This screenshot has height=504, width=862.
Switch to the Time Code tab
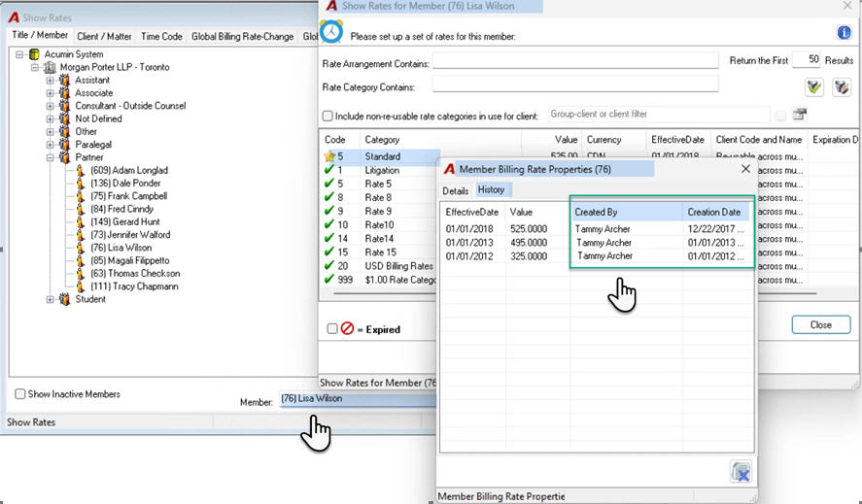tap(161, 36)
